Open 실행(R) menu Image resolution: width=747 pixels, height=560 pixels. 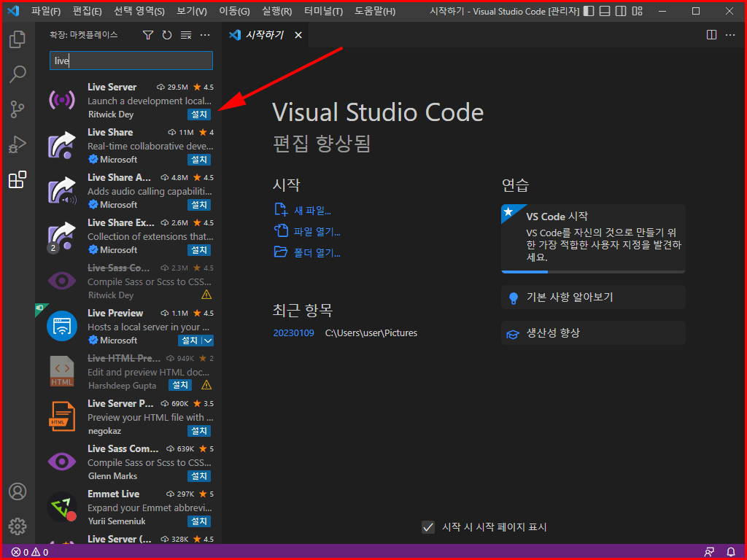click(x=276, y=11)
